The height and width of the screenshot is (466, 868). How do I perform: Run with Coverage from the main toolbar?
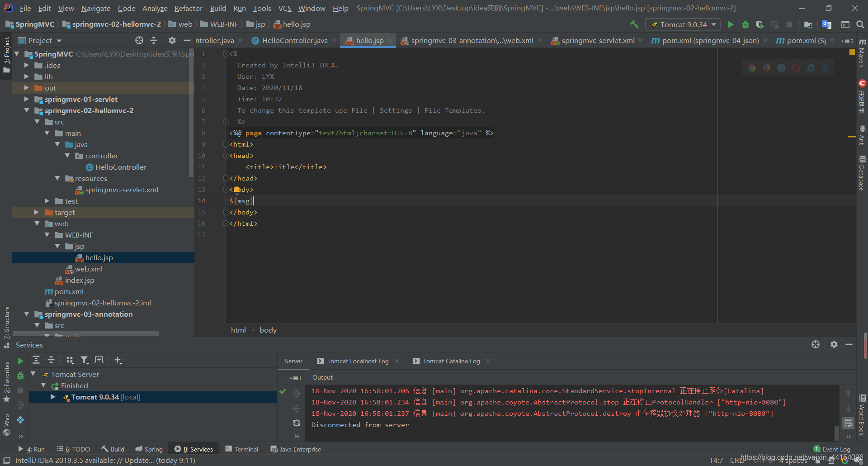760,24
